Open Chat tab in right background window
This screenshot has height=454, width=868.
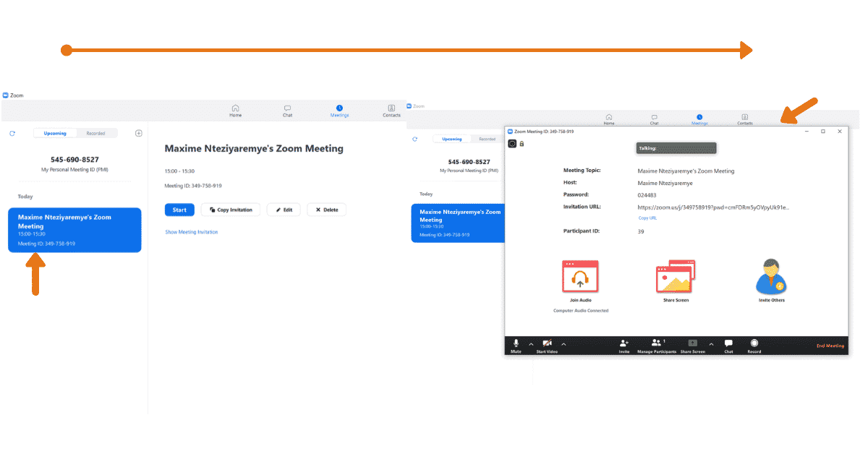coord(655,119)
